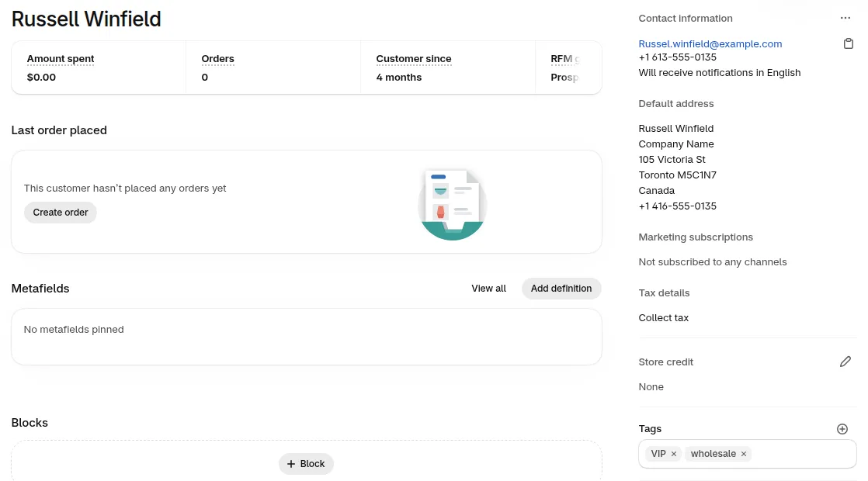Viewport: 868px width, 481px height.
Task: Click the orders illustration image
Action: pyautogui.click(x=453, y=205)
